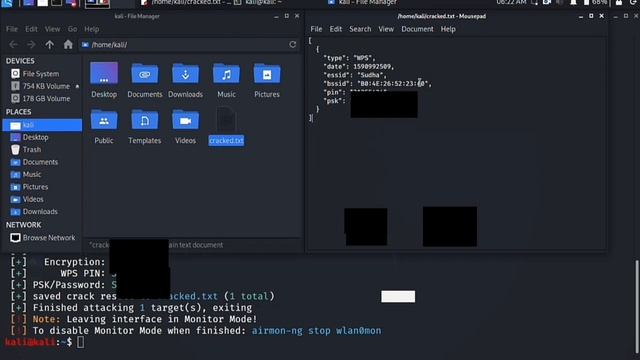Click 'airmon-ng stop wlan0mon' text in terminal
Screen dimensions: 640x360
(x=316, y=331)
